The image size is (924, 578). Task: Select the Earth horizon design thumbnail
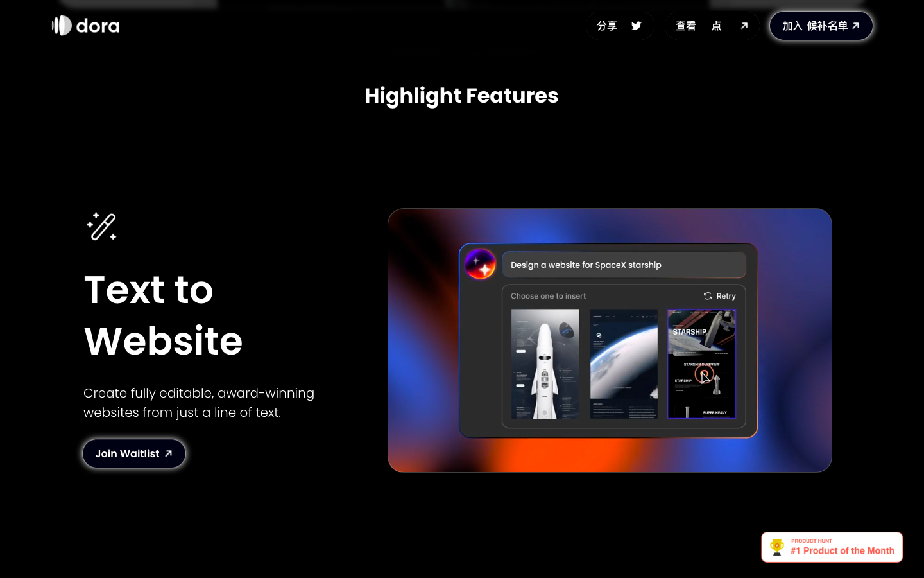click(624, 364)
